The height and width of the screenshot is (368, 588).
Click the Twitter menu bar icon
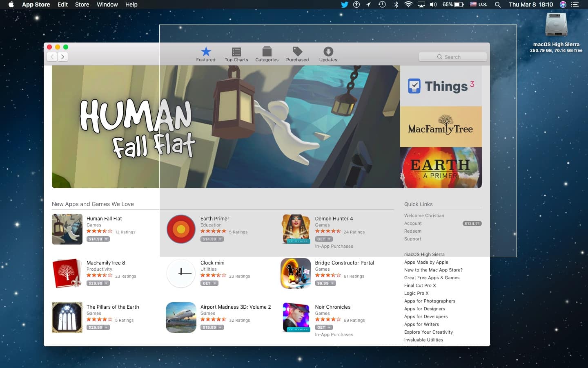coord(344,4)
